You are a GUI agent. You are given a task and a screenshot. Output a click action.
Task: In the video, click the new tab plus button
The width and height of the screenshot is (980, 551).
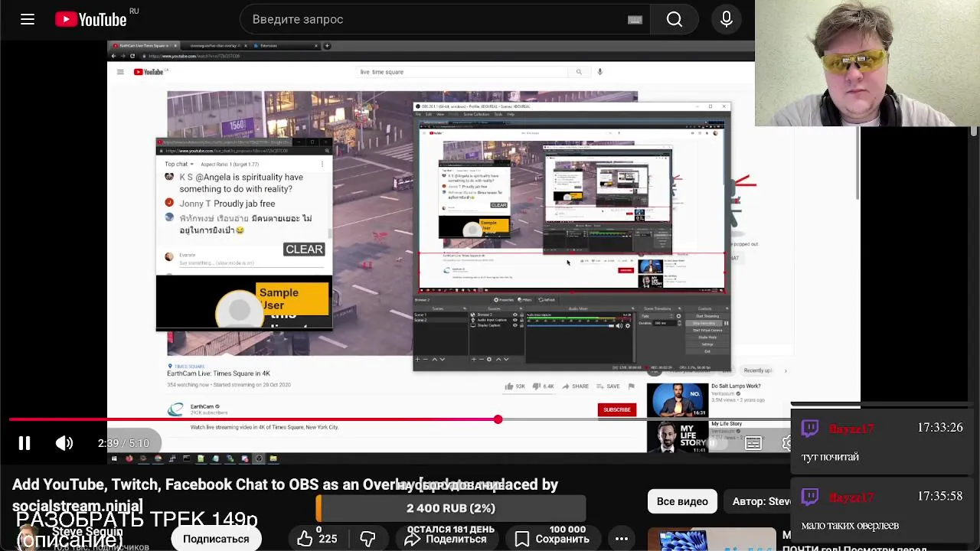click(x=327, y=46)
